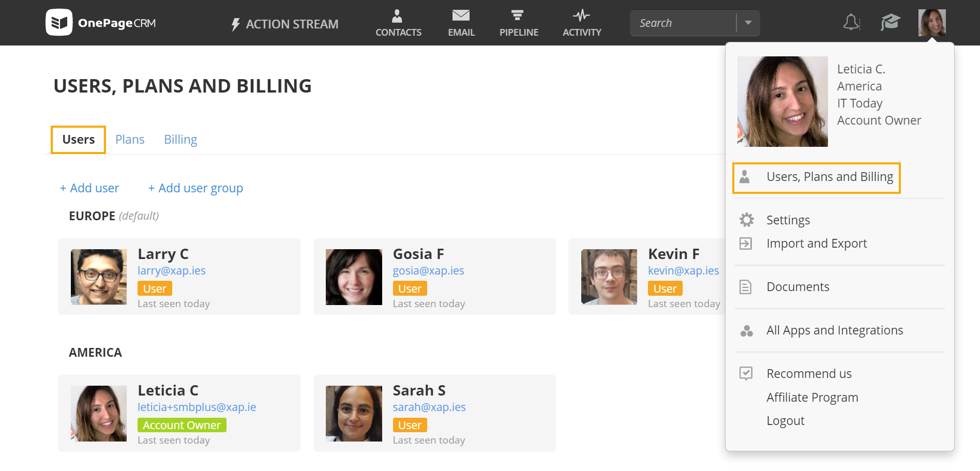
Task: Click the notifications bell icon
Action: pyautogui.click(x=851, y=22)
